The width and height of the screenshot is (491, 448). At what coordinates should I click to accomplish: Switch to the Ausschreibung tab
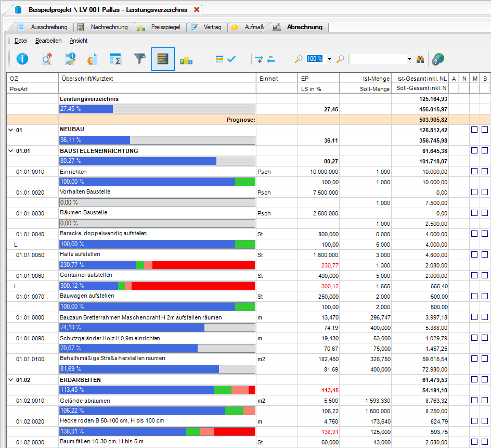[43, 27]
